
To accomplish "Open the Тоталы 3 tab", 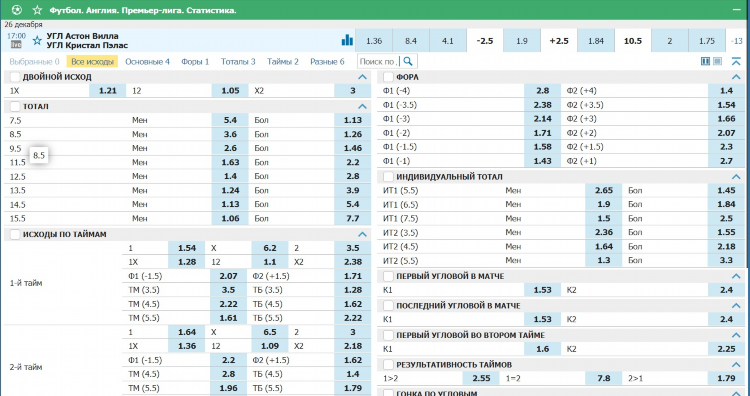I will [238, 61].
